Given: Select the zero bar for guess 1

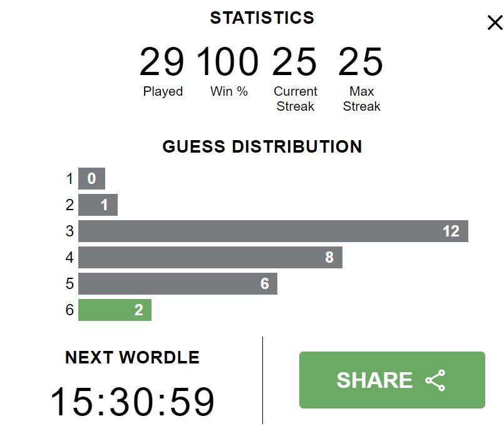Looking at the screenshot, I should click(x=91, y=178).
